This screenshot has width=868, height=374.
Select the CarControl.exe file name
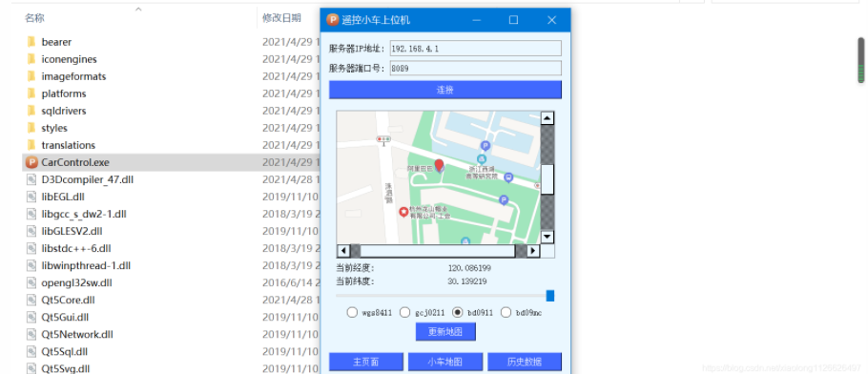[x=75, y=162]
